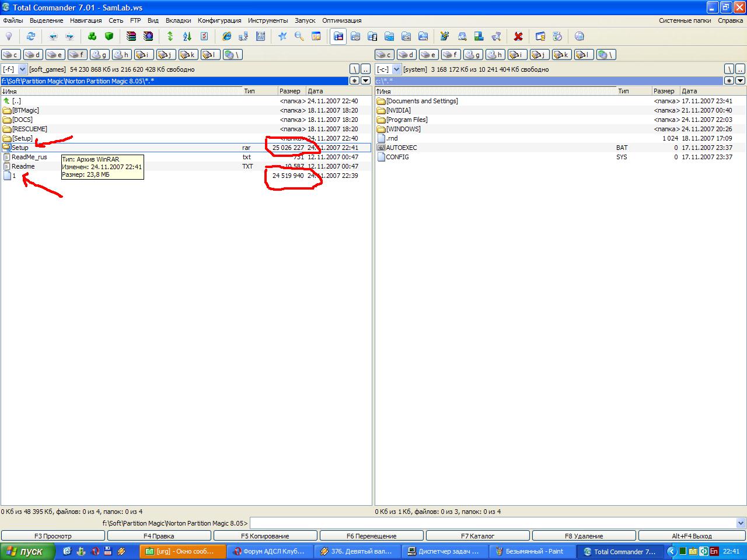The image size is (747, 560).
Task: Click the blue star favorites icon
Action: click(282, 36)
